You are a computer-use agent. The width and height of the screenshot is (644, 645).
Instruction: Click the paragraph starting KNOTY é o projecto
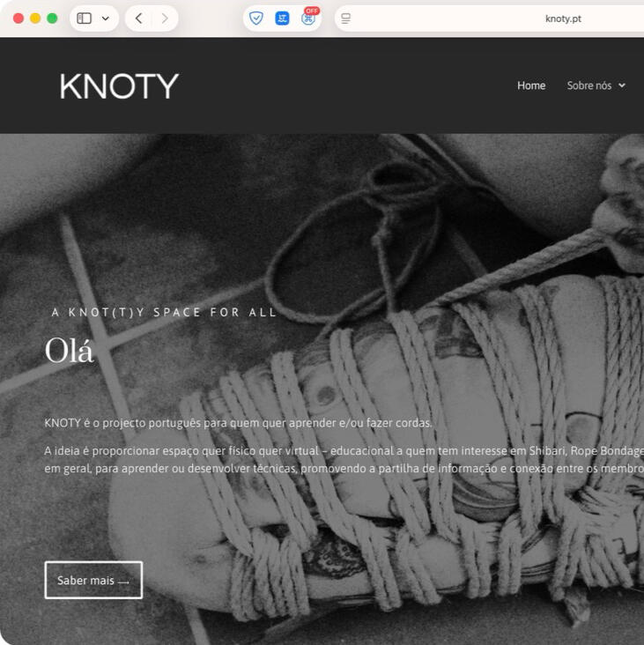coord(238,423)
